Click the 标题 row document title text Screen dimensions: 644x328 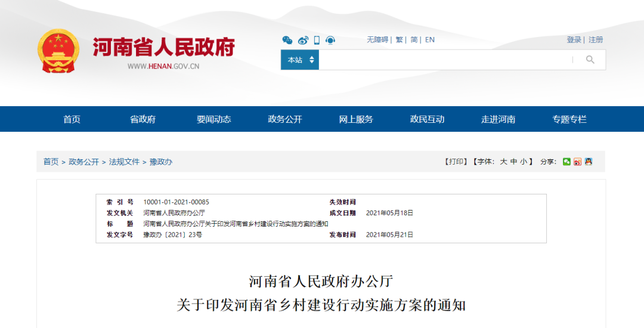coord(236,224)
